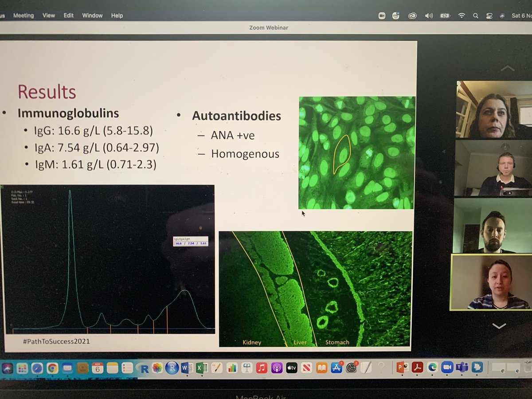
Task: Click the "Immunoglobulins" heading
Action: coord(68,113)
